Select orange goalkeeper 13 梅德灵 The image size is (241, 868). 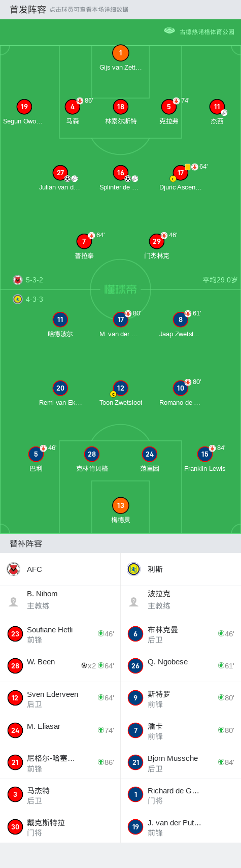pyautogui.click(x=120, y=505)
